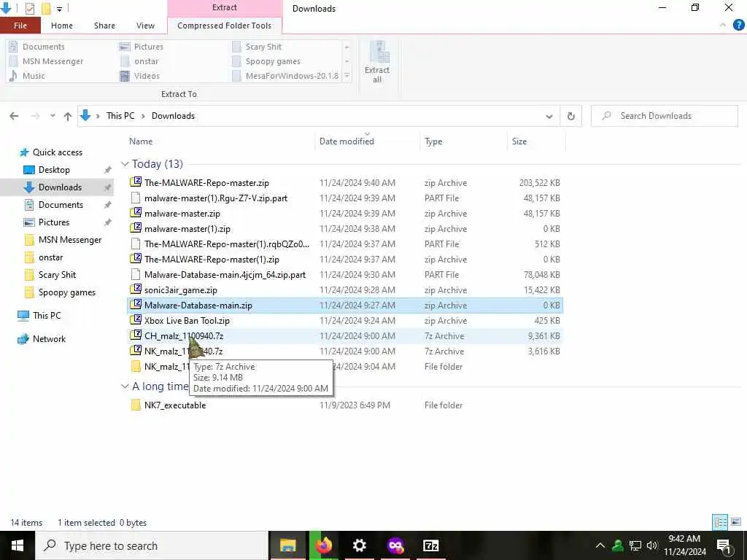747x560 pixels.
Task: Select NK7_executable folder
Action: click(x=175, y=405)
